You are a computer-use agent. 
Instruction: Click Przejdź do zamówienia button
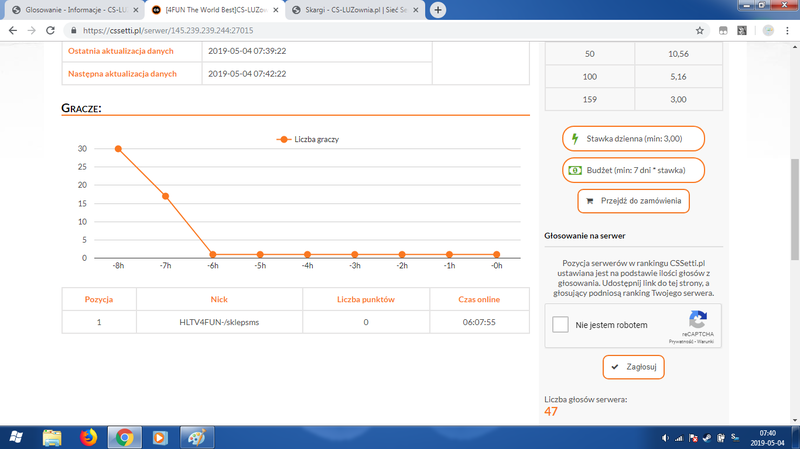[634, 201]
